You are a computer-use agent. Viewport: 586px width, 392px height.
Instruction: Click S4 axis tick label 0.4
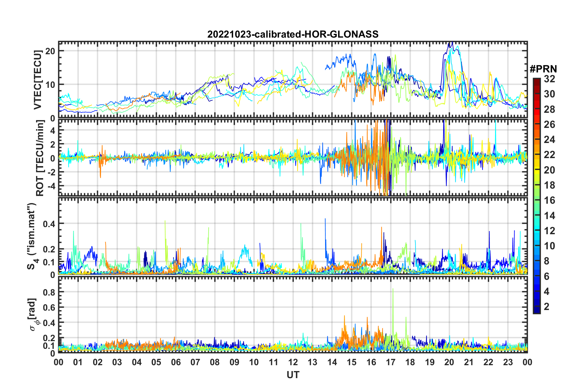click(x=49, y=224)
